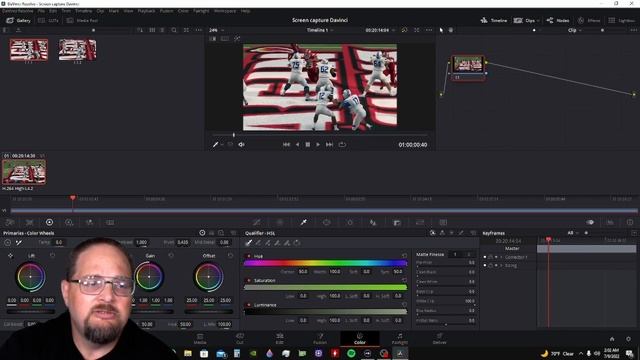Stop playback in the viewer
The image size is (640, 360).
click(308, 144)
